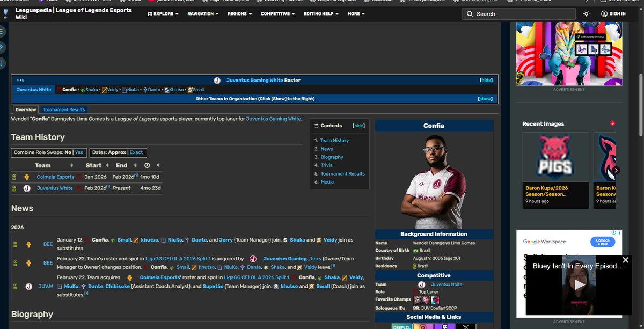Open the Regions dropdown menu
The width and height of the screenshot is (644, 329).
click(x=239, y=13)
